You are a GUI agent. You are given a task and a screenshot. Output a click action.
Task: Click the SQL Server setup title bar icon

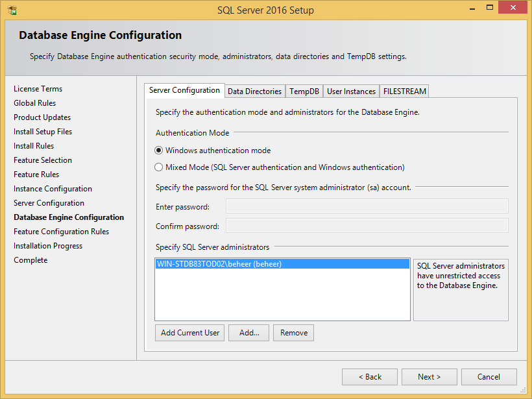12,10
